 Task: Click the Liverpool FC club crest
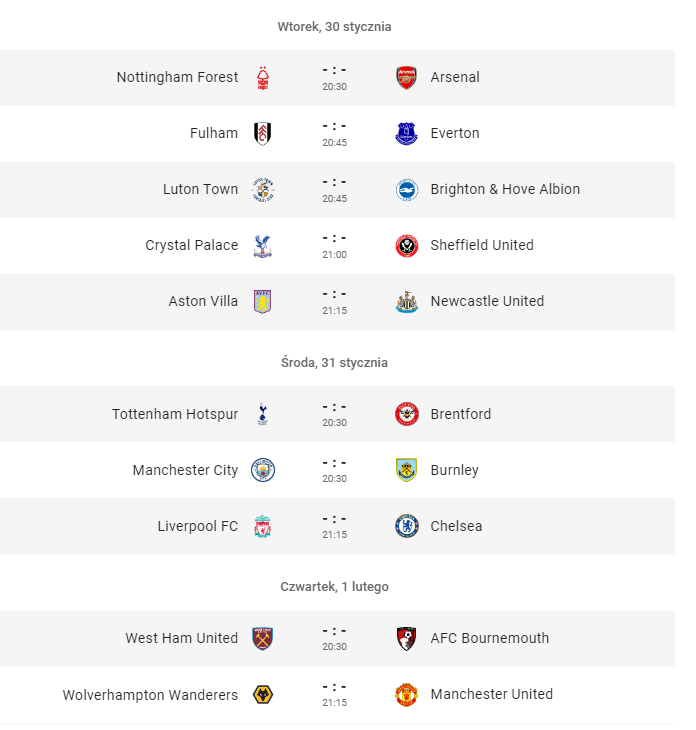click(x=263, y=526)
